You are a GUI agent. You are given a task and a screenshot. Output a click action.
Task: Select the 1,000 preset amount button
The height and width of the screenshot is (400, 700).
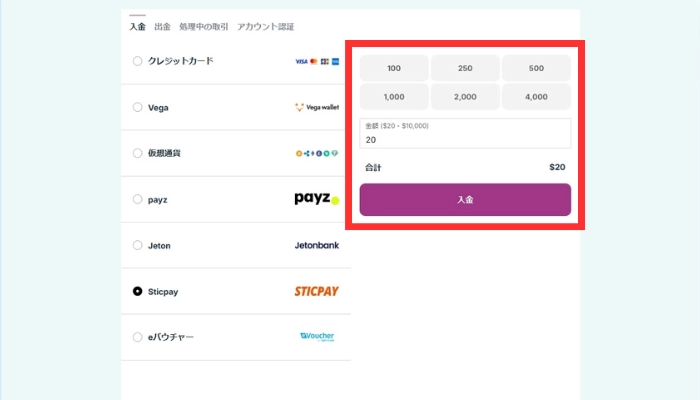[394, 97]
